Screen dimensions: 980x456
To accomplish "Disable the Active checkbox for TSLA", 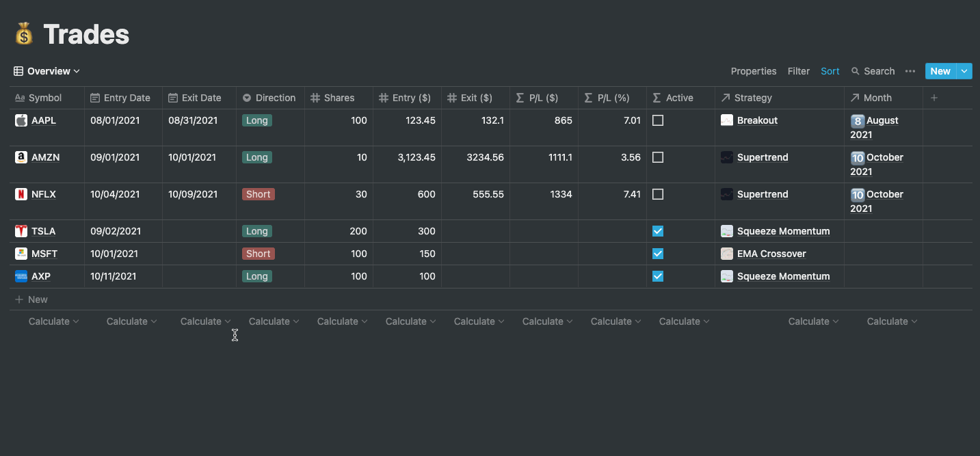I will click(657, 231).
